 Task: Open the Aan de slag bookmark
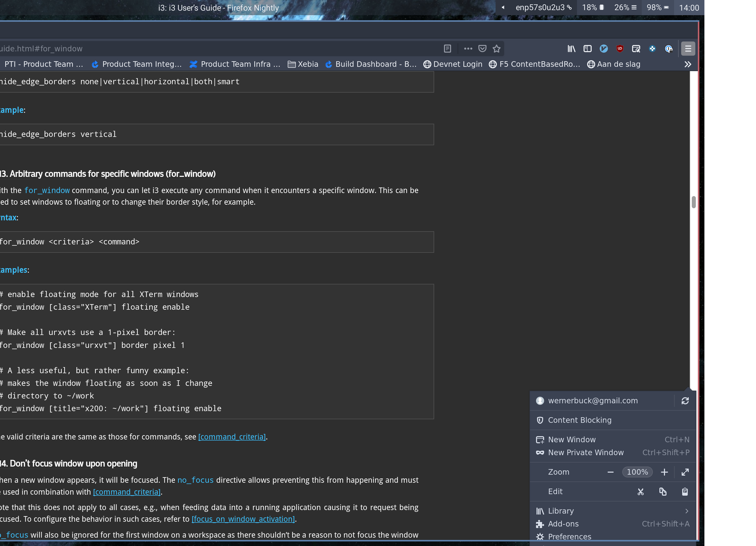(x=614, y=64)
